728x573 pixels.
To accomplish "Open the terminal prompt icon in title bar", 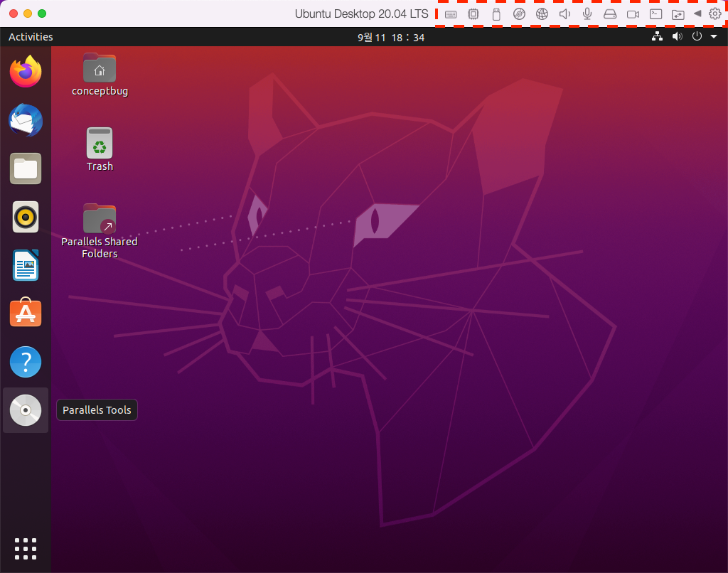I will tap(655, 14).
